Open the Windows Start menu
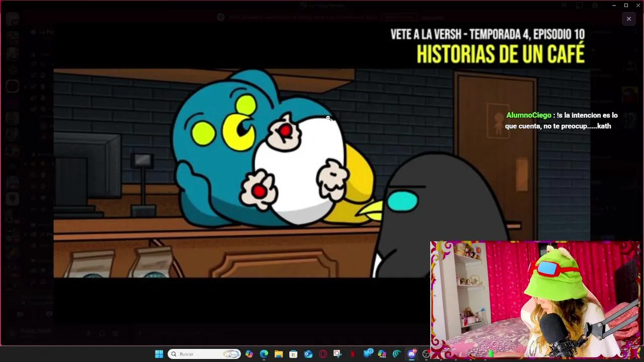The width and height of the screenshot is (644, 362). 159,354
